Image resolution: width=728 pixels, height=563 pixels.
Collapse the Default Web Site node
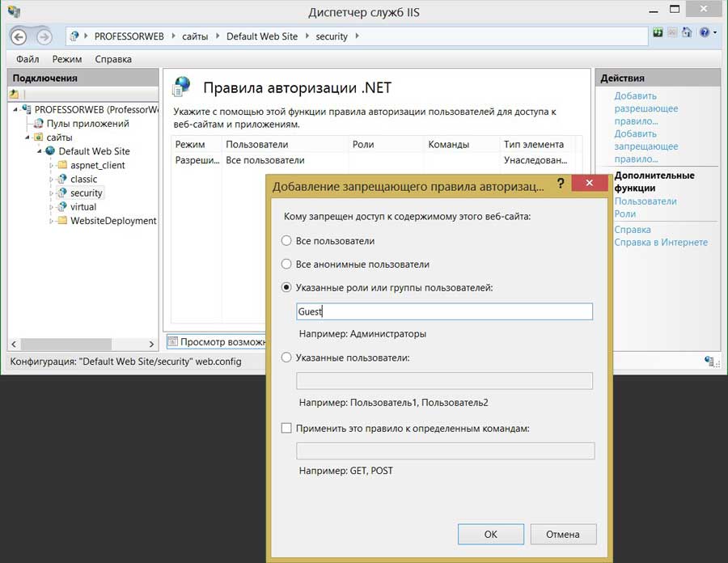[39, 151]
